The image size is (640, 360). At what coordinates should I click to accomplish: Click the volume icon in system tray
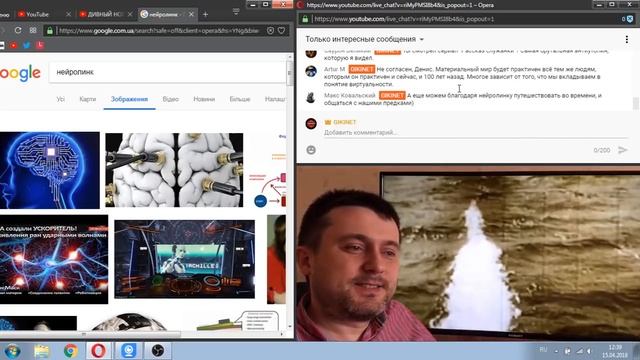pyautogui.click(x=590, y=351)
